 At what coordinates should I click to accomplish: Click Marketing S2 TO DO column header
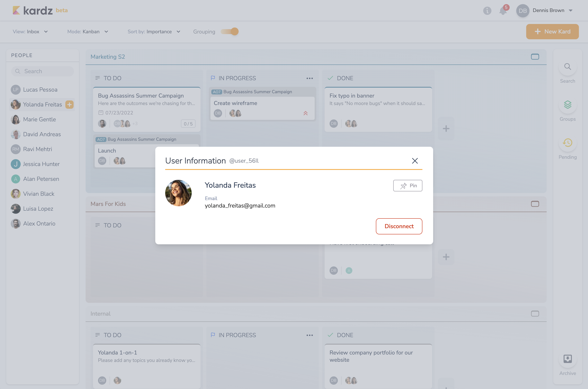coord(108,78)
